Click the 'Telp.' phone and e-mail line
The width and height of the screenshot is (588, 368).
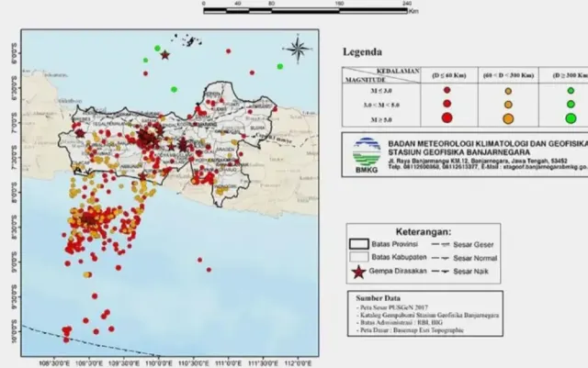point(488,166)
